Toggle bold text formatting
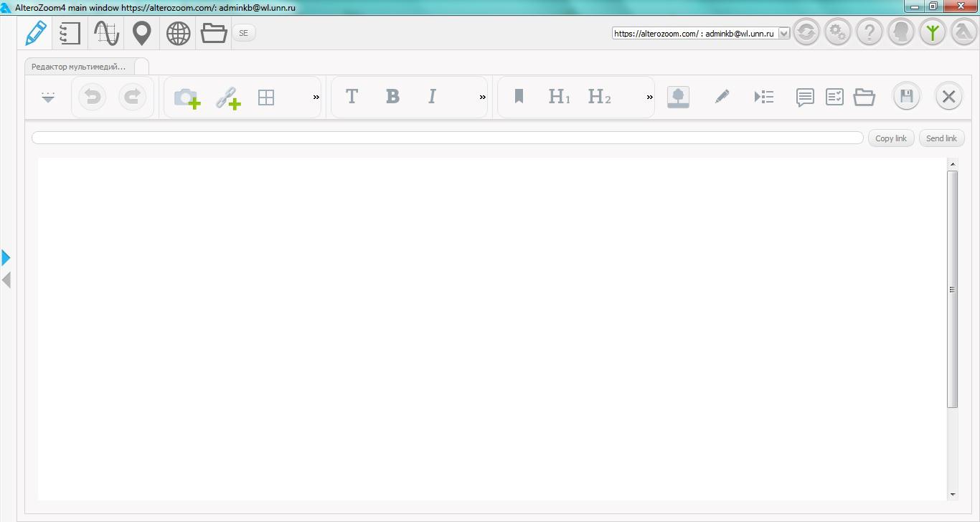Viewport: 980px width, 522px height. tap(392, 97)
